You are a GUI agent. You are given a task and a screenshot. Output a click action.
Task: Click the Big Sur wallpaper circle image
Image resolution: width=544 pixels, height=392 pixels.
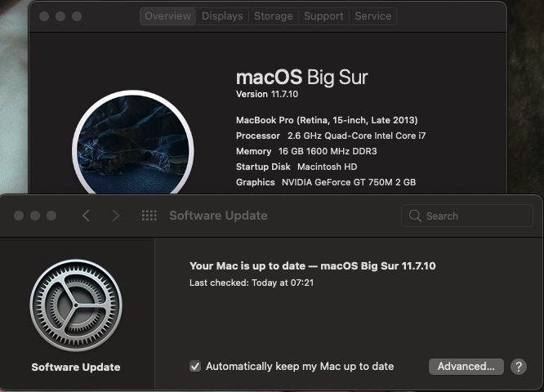[x=133, y=144]
